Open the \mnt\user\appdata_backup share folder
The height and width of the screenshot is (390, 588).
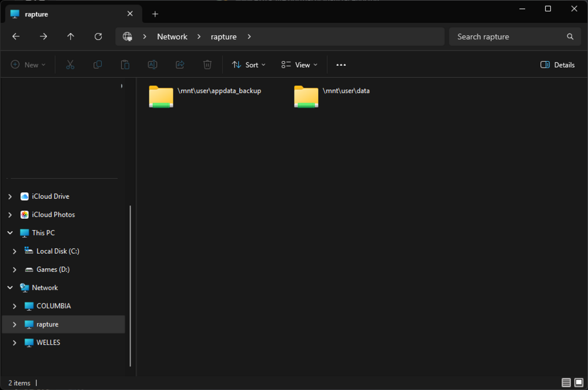205,96
